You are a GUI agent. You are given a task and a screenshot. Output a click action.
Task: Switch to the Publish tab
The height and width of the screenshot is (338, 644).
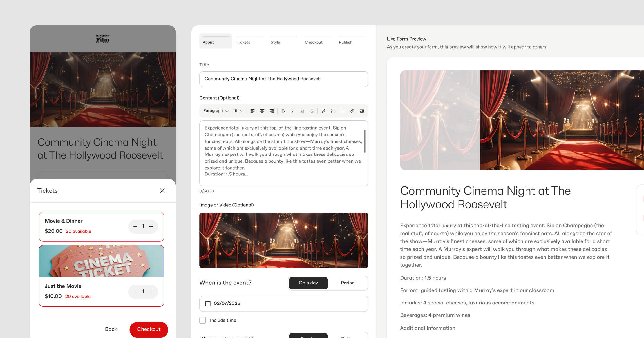(352, 41)
